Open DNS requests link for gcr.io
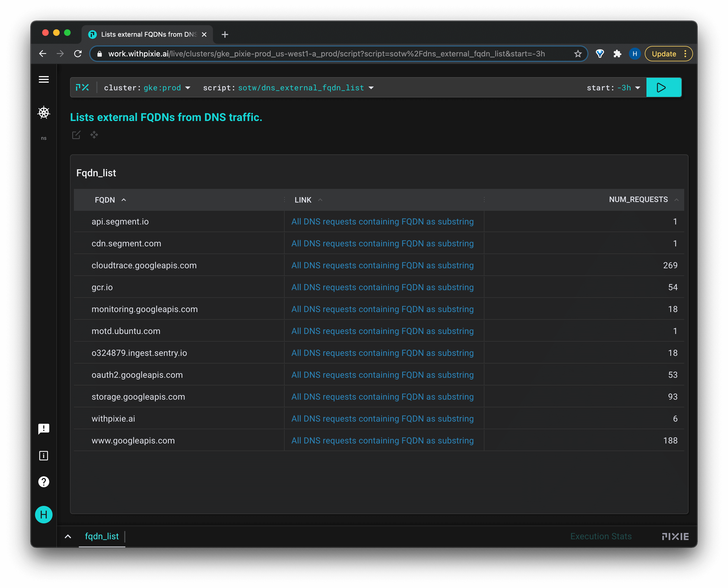This screenshot has width=728, height=588. [382, 287]
